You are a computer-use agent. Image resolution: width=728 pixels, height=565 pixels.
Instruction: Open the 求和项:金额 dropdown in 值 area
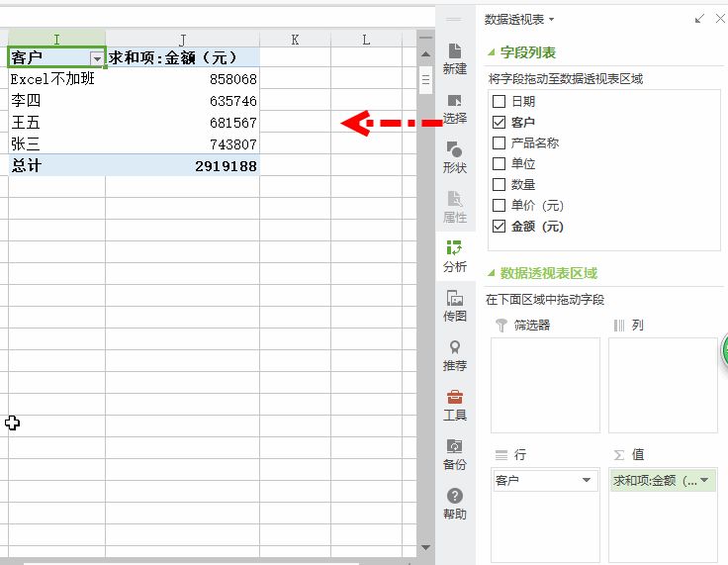pos(704,481)
